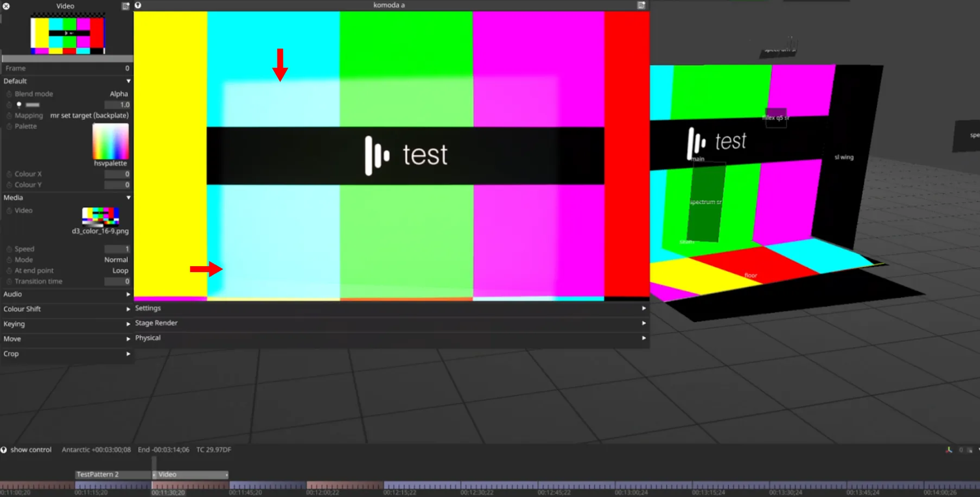This screenshot has width=980, height=497.
Task: Click the colored axis icon above timeline
Action: pyautogui.click(x=949, y=450)
